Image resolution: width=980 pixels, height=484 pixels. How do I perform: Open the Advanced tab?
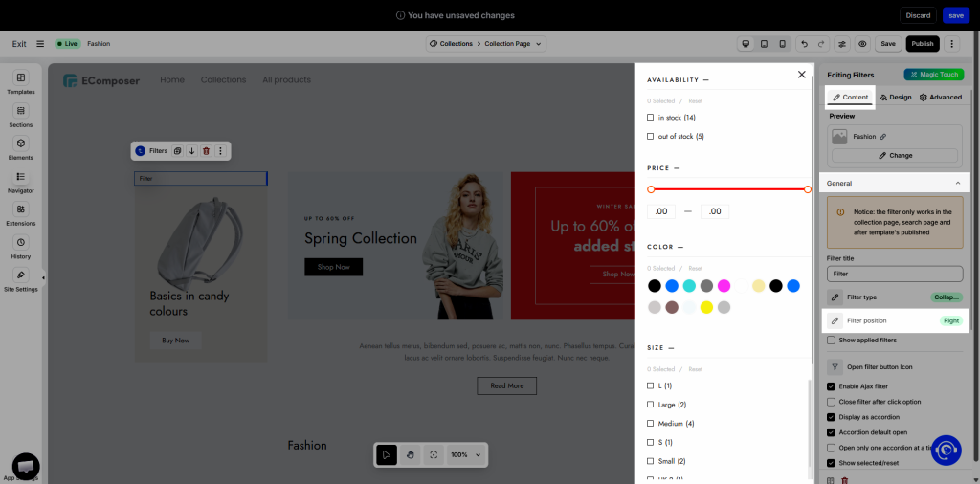tap(940, 98)
